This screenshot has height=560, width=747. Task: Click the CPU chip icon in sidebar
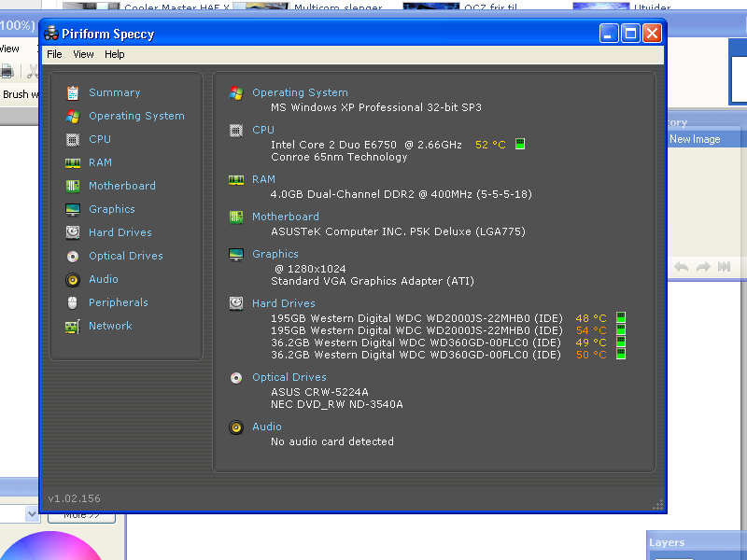[73, 139]
